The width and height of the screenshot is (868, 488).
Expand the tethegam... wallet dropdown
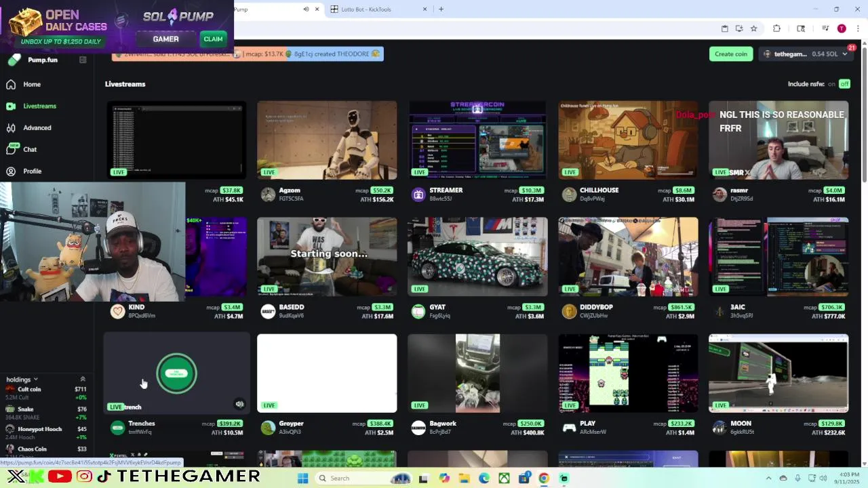pos(806,54)
